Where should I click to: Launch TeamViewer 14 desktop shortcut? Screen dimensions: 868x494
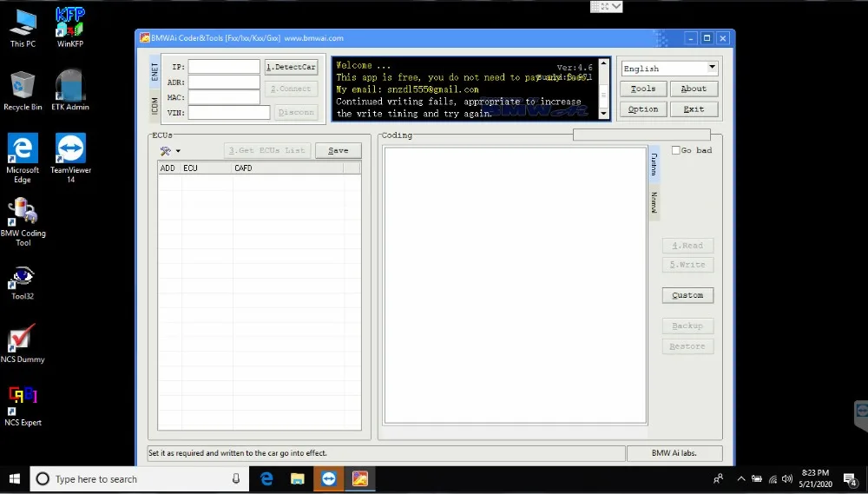tap(70, 158)
